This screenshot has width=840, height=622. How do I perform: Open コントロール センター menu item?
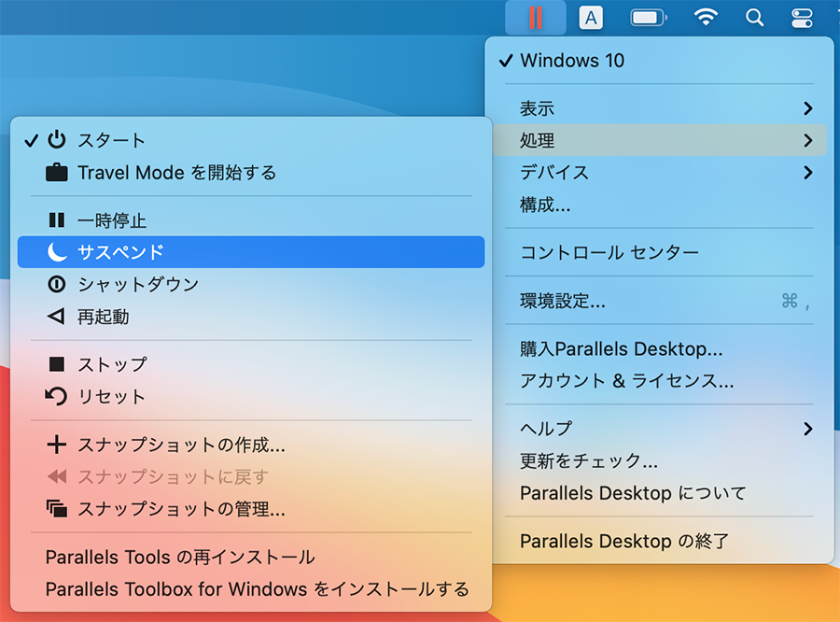[660, 252]
